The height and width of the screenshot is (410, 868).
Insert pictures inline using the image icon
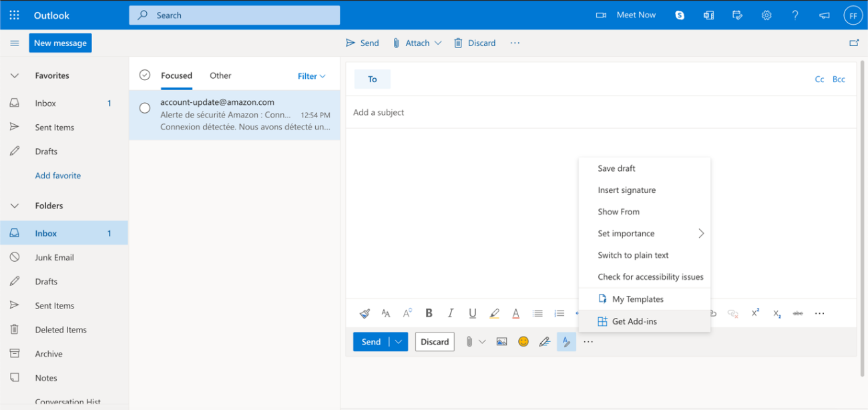click(x=501, y=341)
